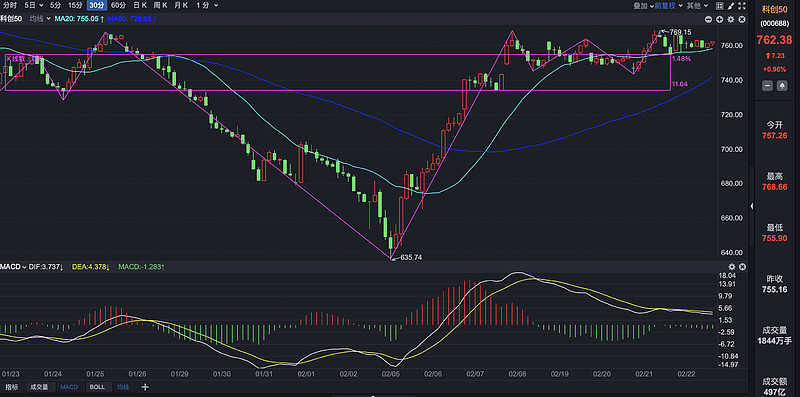The height and width of the screenshot is (397, 800).
Task: Open the 均线 indicator selector dropdown
Action: click(x=39, y=19)
